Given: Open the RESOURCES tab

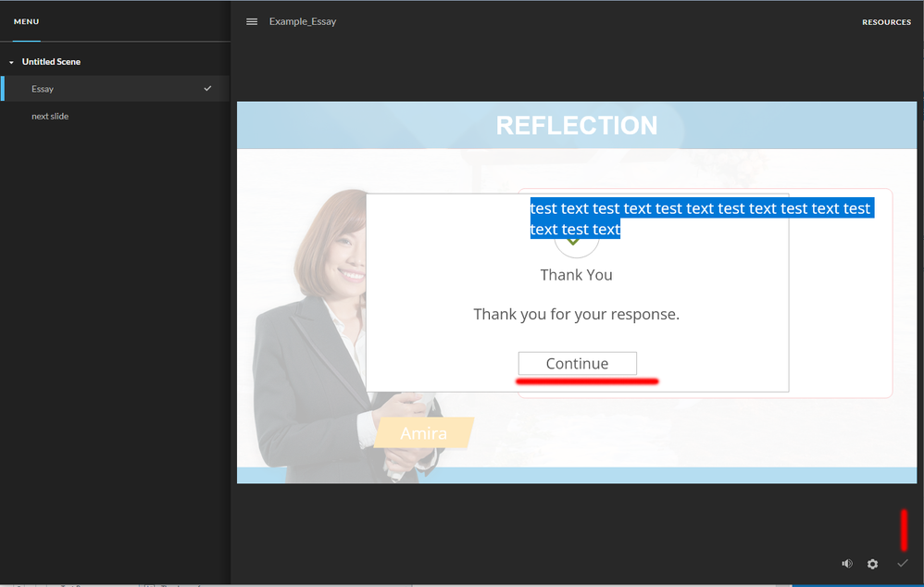Looking at the screenshot, I should coord(886,22).
